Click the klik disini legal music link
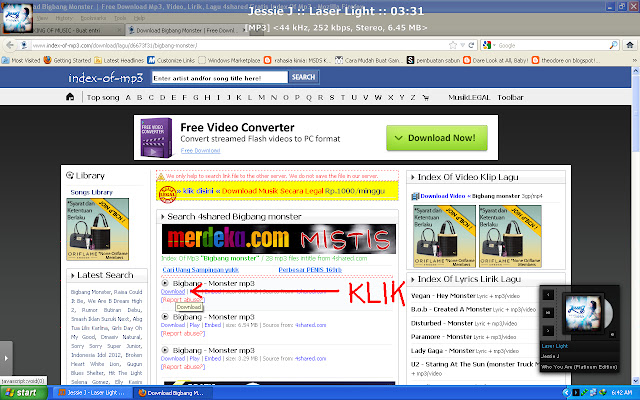The height and width of the screenshot is (400, 640). pyautogui.click(x=198, y=191)
